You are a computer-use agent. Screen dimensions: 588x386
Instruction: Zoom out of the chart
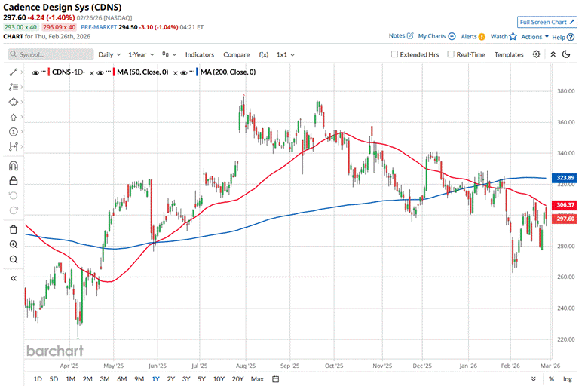click(14, 259)
